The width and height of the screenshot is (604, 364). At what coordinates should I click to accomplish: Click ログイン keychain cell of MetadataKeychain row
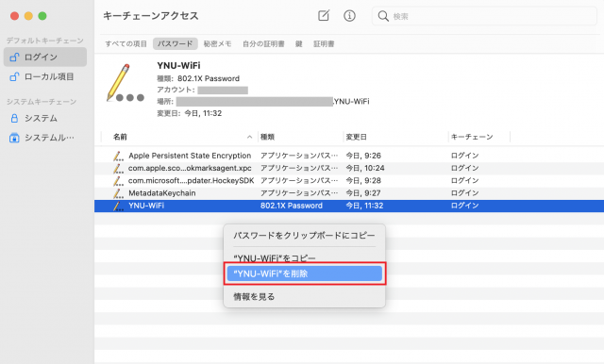tap(465, 193)
